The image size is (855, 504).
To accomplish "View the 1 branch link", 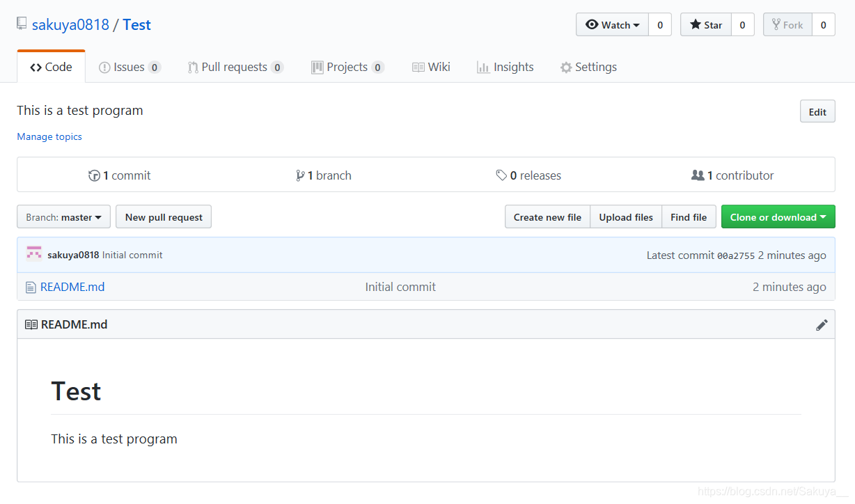I will click(x=323, y=175).
